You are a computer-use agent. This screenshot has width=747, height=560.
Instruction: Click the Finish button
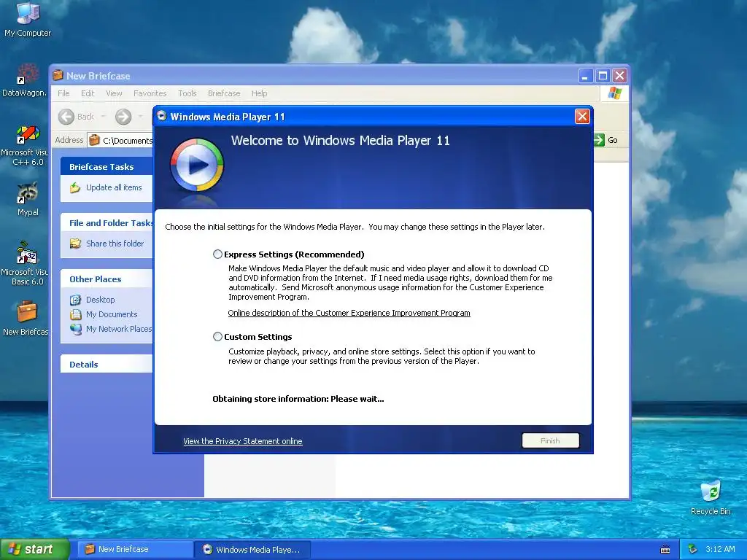click(x=550, y=441)
